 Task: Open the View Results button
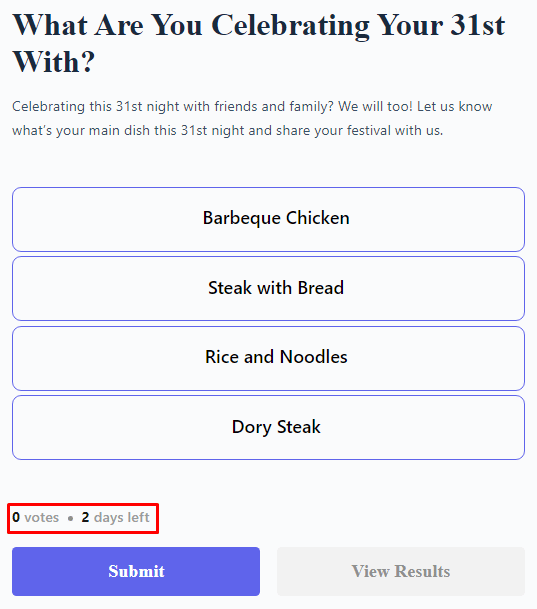tap(401, 571)
